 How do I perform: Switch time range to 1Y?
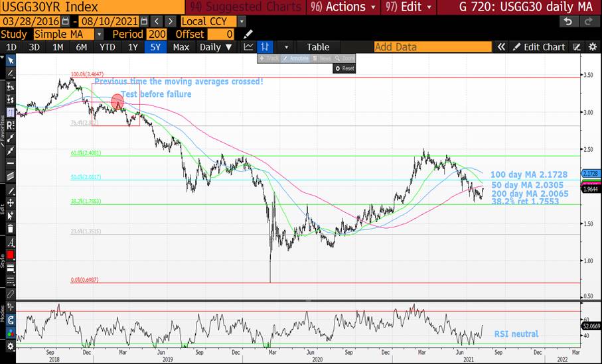tap(133, 47)
